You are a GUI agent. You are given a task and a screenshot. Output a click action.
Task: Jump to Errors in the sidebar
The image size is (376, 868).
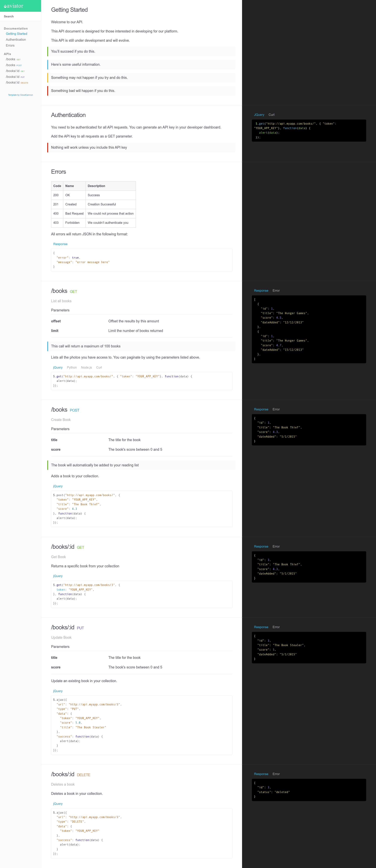10,46
